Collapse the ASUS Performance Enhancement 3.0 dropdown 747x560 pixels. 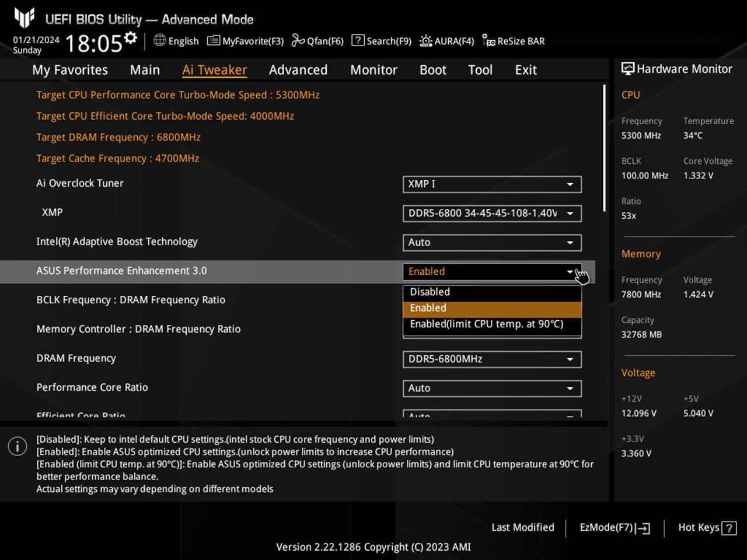(492, 272)
